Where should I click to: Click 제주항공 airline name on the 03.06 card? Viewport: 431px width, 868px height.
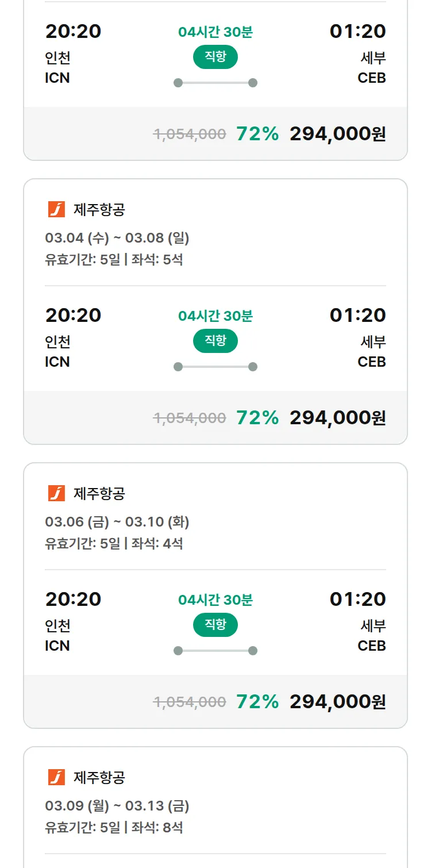(99, 494)
